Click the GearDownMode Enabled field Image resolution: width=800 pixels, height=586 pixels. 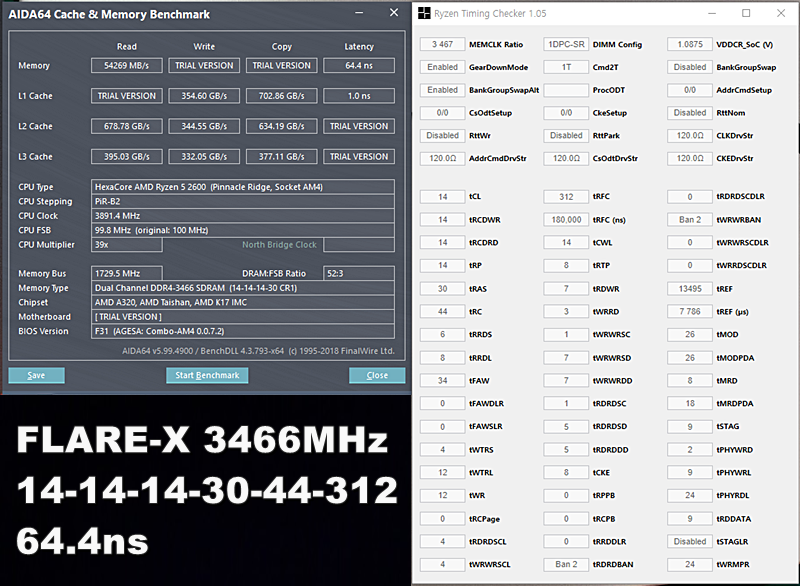click(442, 67)
